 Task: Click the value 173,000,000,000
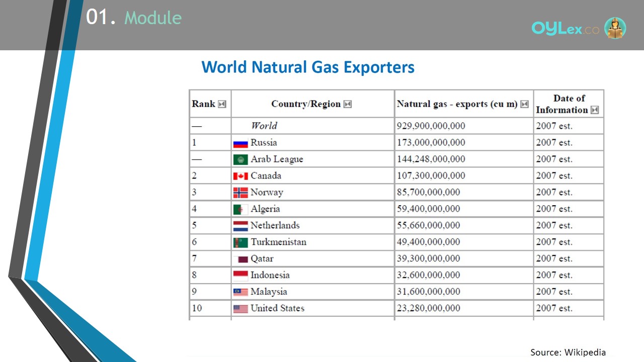pos(431,143)
